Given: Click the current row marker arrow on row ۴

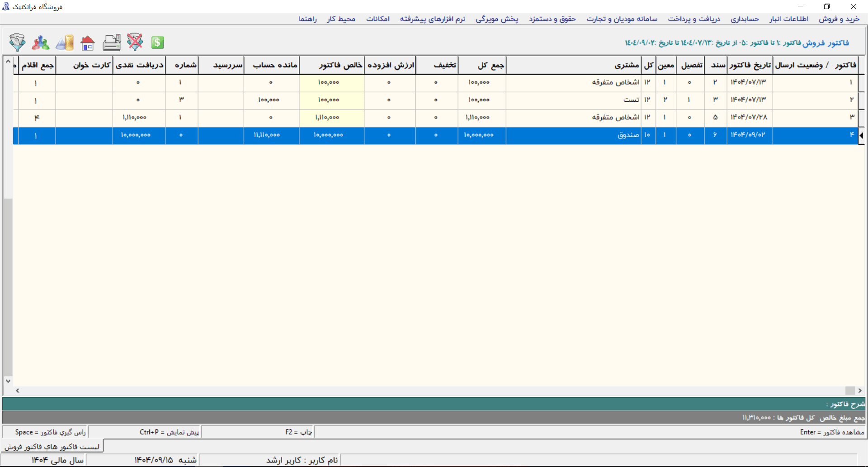Looking at the screenshot, I should pos(862,135).
